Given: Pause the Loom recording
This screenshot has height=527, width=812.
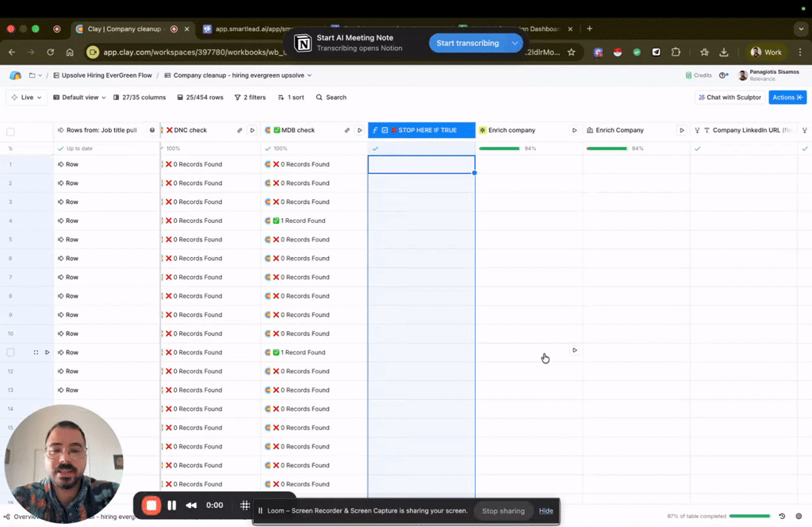Looking at the screenshot, I should point(172,505).
